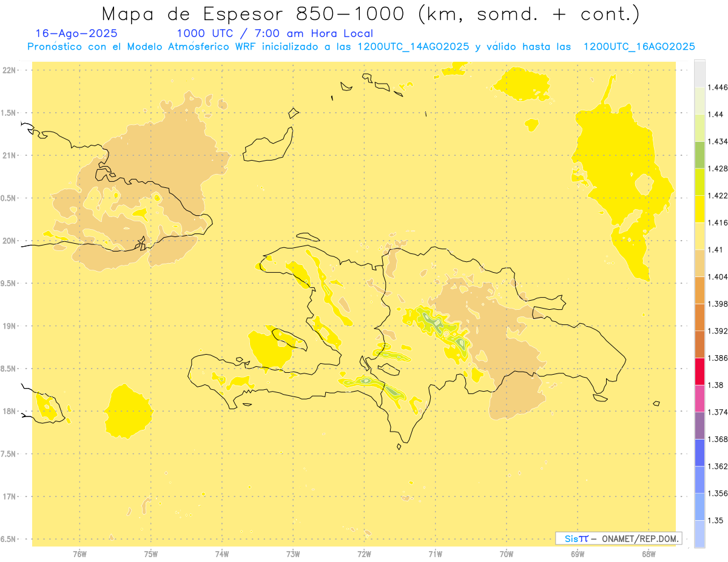Click the 74W longitude axis label
The height and width of the screenshot is (562, 728).
[x=221, y=554]
